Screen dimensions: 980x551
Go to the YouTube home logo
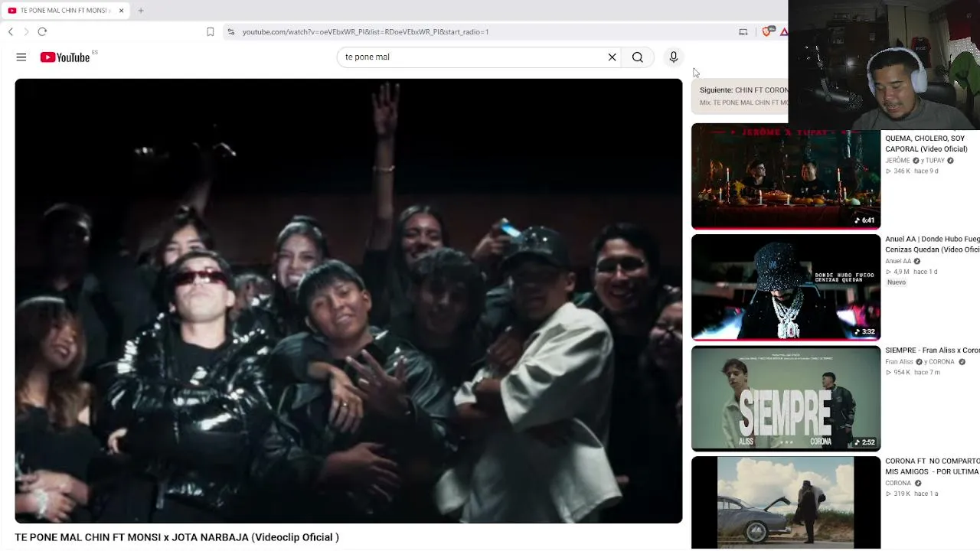click(x=65, y=57)
